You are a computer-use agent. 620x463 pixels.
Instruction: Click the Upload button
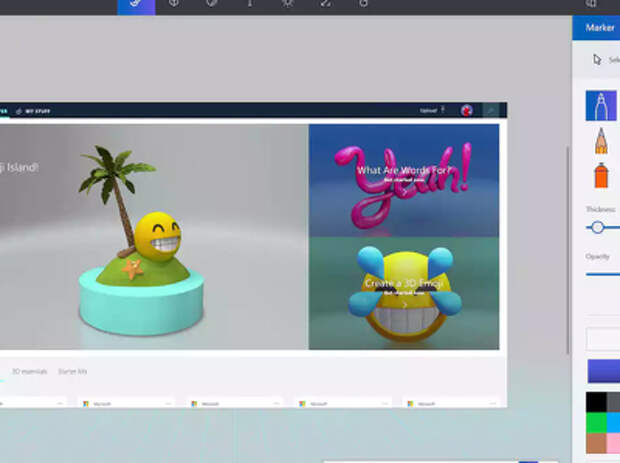(428, 110)
